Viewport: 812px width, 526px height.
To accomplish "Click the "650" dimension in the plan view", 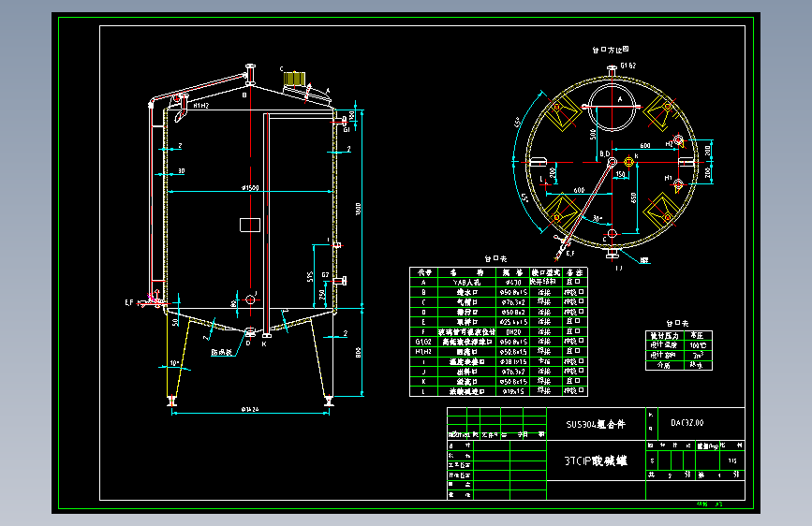I will (x=633, y=197).
